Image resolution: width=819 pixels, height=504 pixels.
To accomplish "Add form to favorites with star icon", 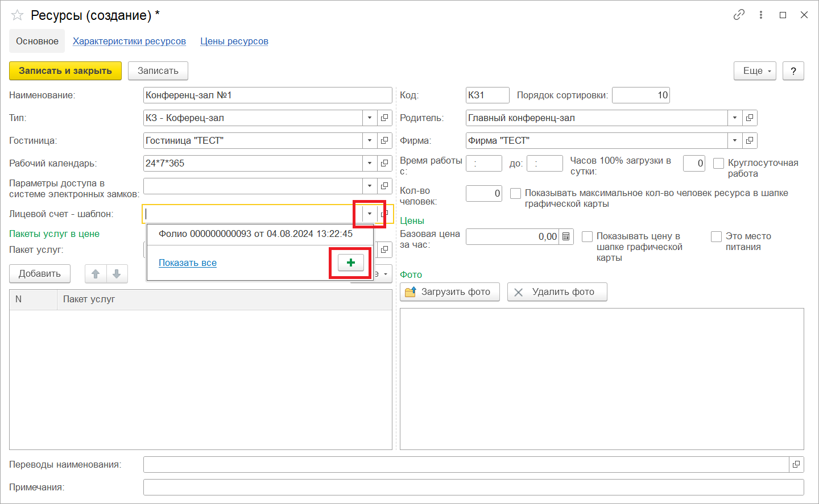I will point(17,15).
